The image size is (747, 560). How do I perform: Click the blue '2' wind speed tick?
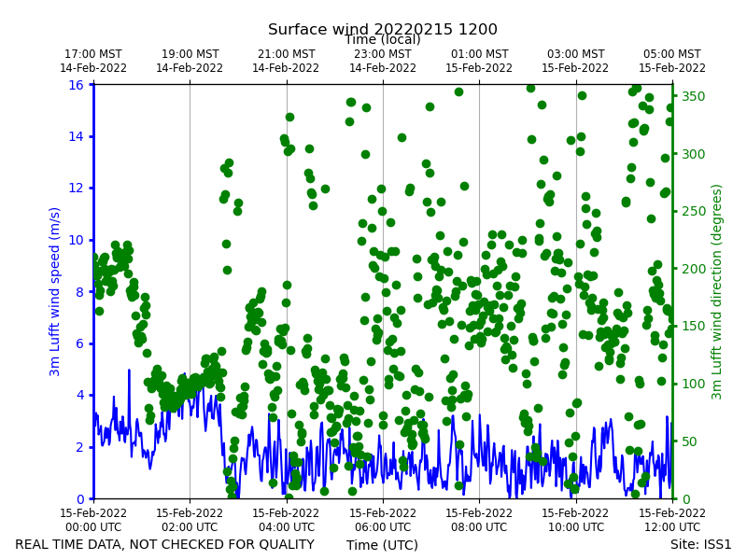pyautogui.click(x=80, y=447)
